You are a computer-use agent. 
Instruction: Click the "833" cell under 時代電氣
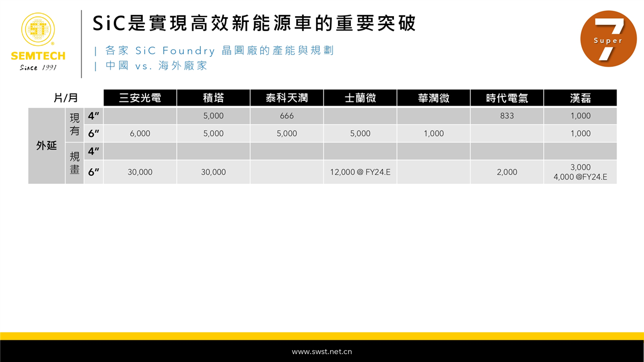click(x=507, y=116)
